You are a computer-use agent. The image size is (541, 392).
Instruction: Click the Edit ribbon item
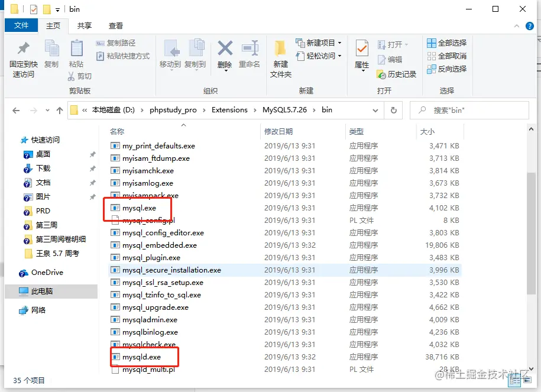click(x=390, y=59)
